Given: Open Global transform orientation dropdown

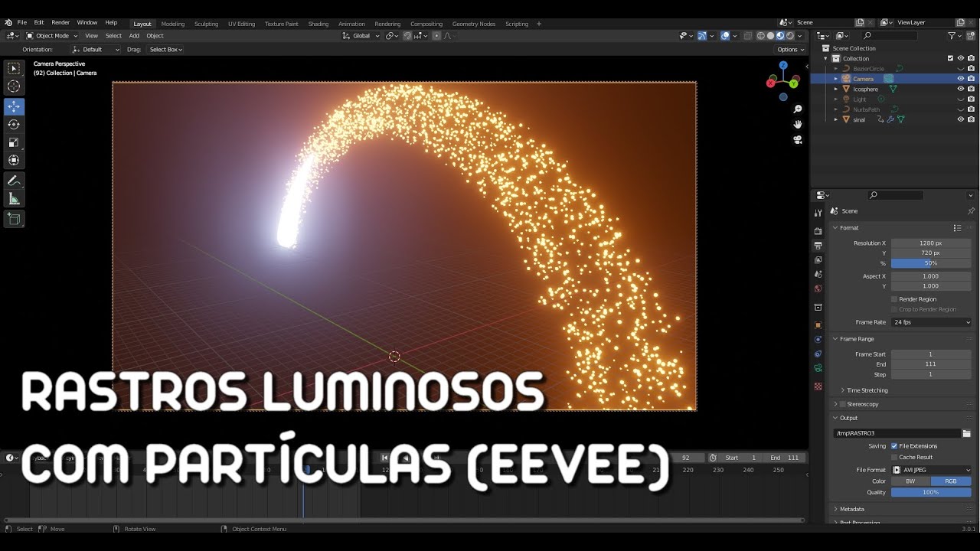Looking at the screenshot, I should pos(361,36).
